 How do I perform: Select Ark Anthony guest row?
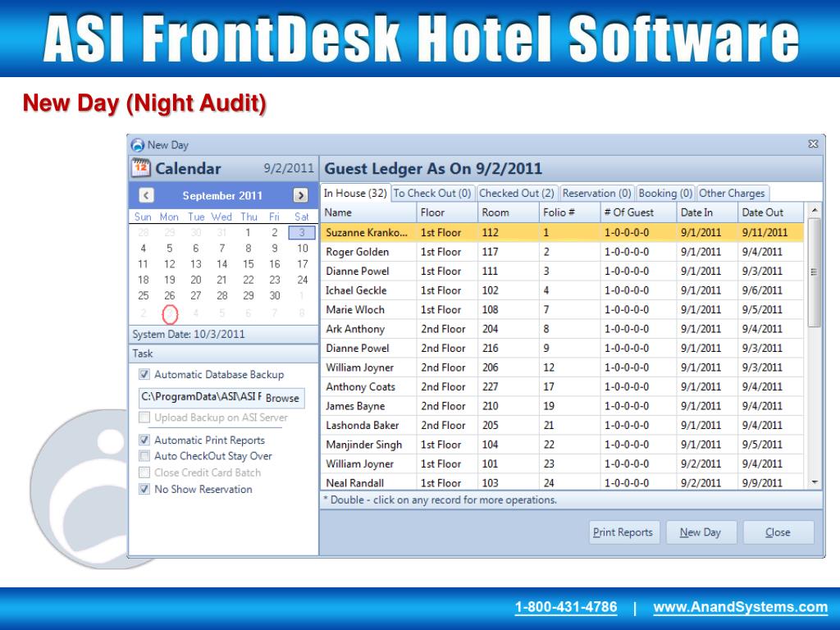[x=562, y=329]
